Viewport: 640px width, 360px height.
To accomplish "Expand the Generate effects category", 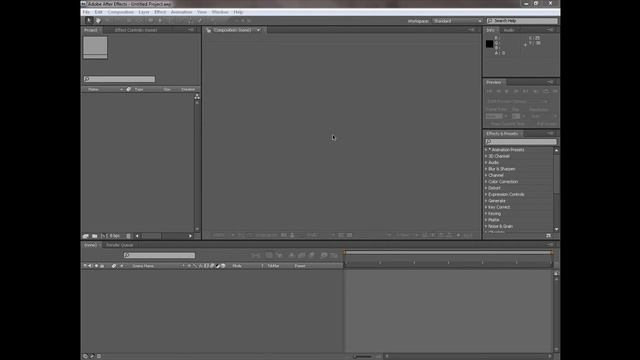I will 486,201.
